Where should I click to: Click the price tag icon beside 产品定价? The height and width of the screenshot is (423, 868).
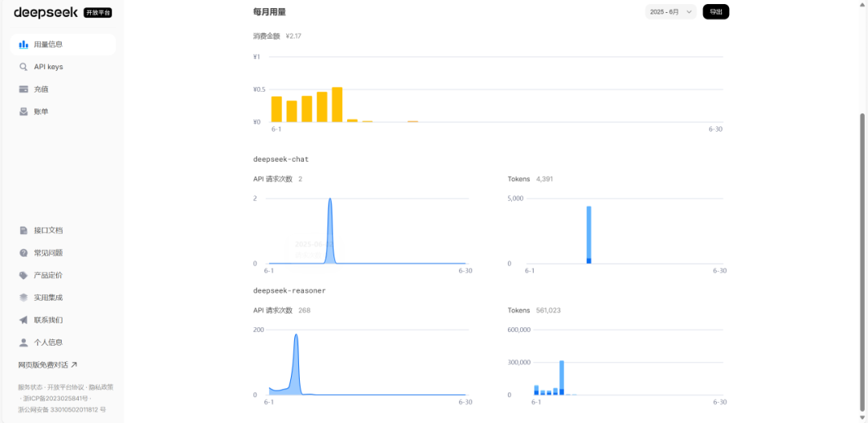(x=23, y=275)
